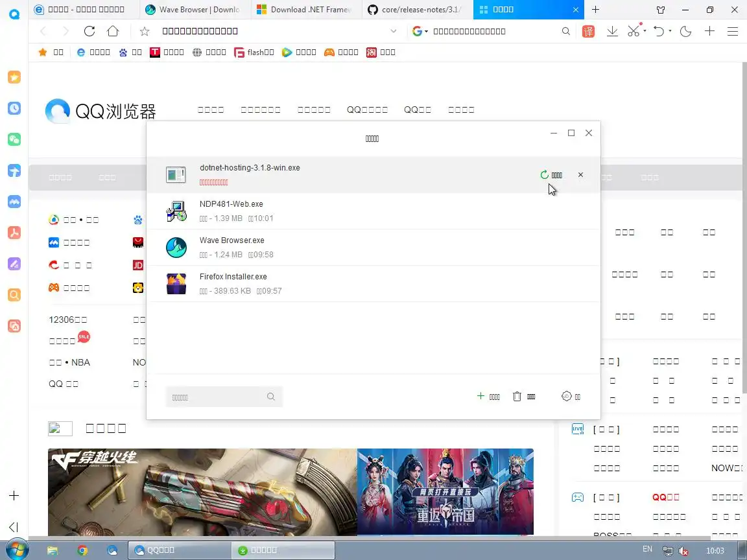Switch to the green download task in taskbar
This screenshot has width=747, height=560.
coord(283,550)
